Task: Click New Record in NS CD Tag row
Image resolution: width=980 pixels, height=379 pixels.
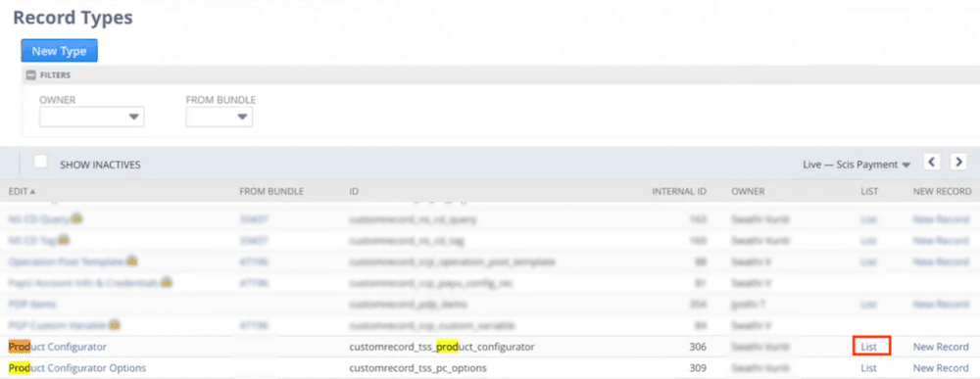Action: (x=941, y=241)
